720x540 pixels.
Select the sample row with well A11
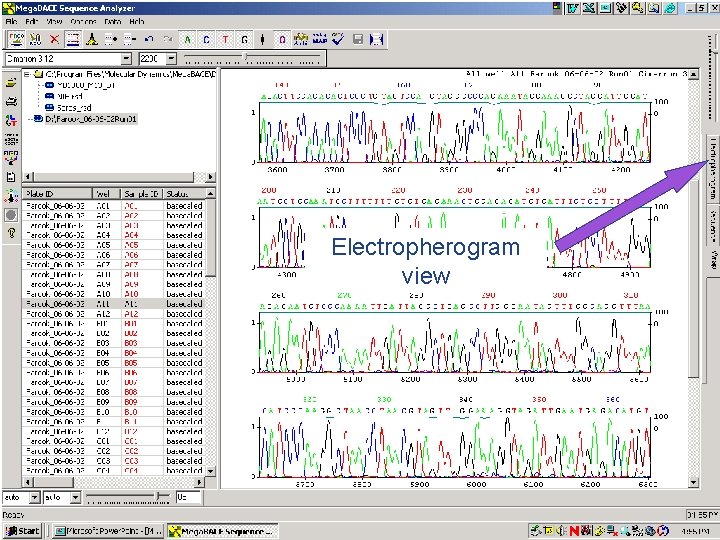tap(113, 304)
